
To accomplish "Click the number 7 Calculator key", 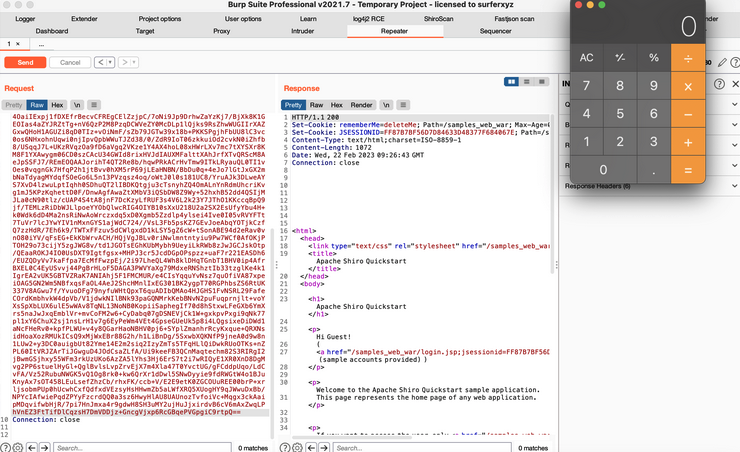I will pyautogui.click(x=586, y=86).
